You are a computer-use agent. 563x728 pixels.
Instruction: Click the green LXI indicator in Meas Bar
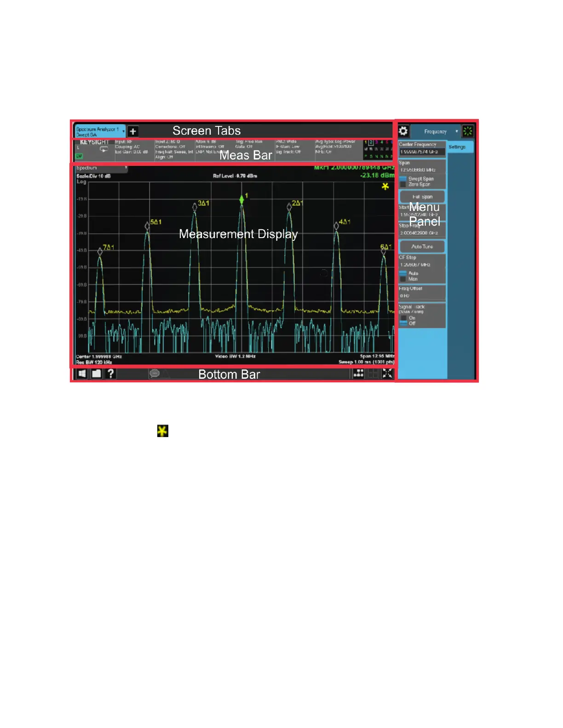pos(79,156)
